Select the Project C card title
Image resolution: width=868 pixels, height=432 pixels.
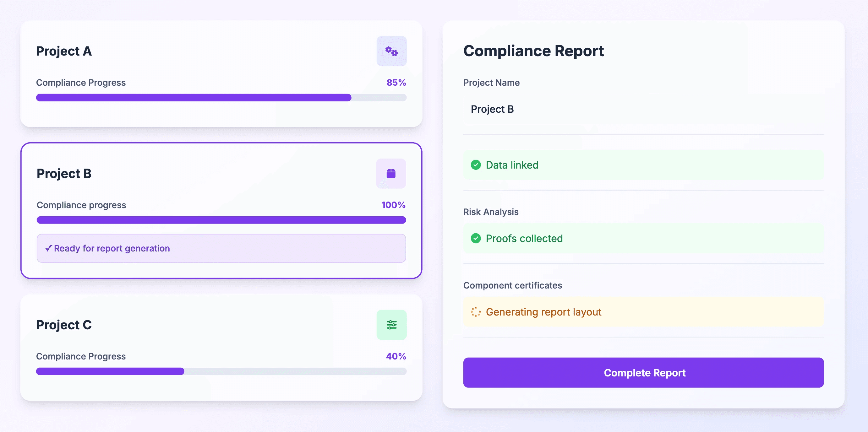coord(64,325)
